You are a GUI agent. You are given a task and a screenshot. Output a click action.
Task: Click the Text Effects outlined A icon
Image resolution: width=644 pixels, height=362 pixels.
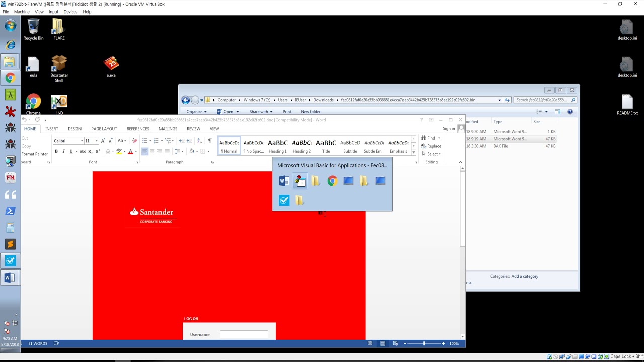(x=108, y=151)
